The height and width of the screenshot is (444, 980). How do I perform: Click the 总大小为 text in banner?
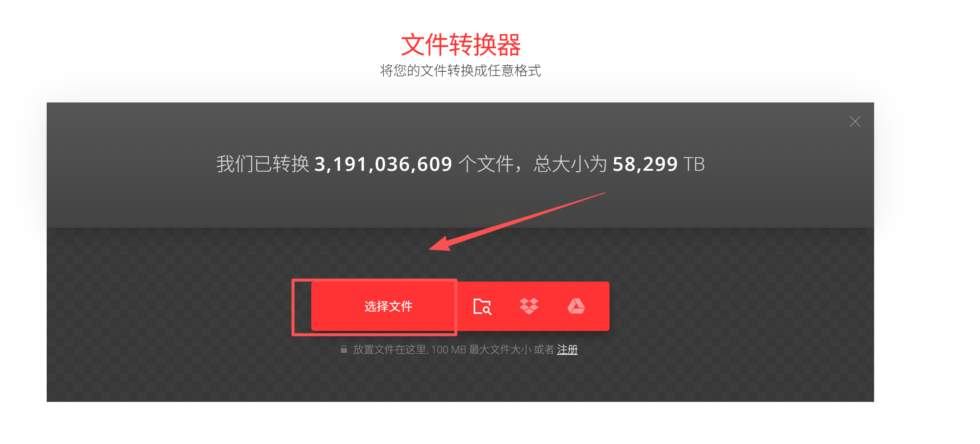pos(570,164)
